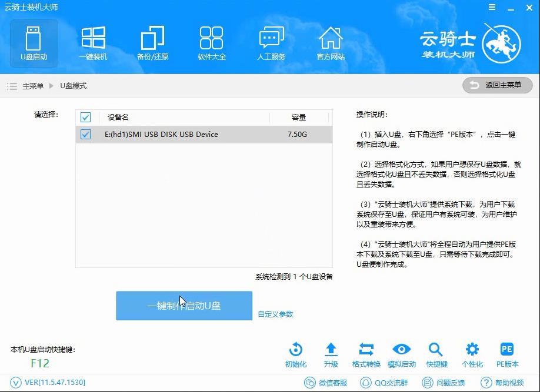Image resolution: width=540 pixels, height=392 pixels.
Task: Open the 人工服务 section
Action: tap(271, 43)
